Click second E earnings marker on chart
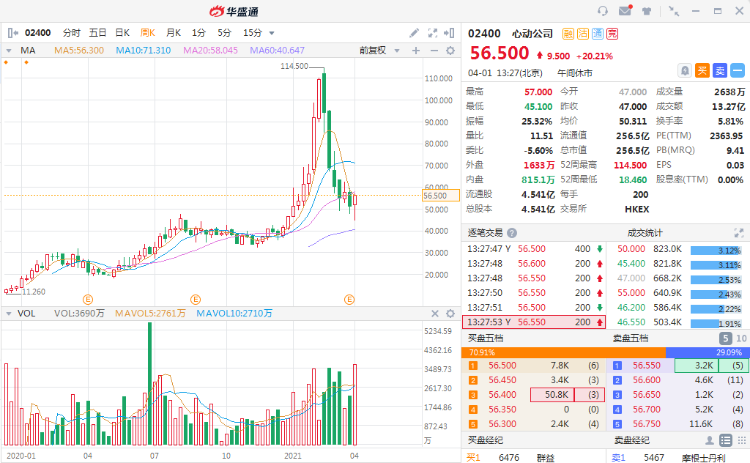Image resolution: width=750 pixels, height=463 pixels. tap(195, 300)
